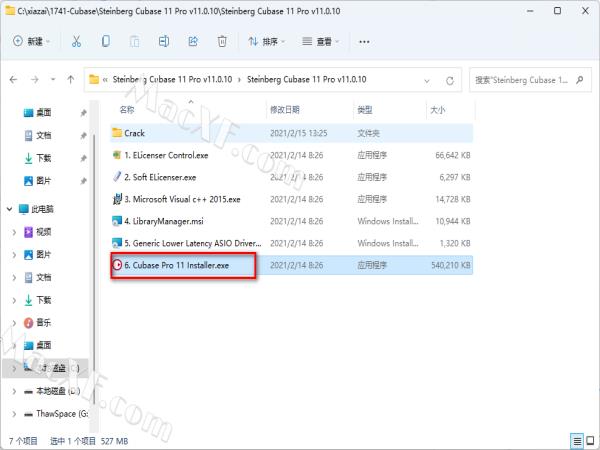
Task: Open recent locations dropdown chevron
Action: tap(53, 80)
